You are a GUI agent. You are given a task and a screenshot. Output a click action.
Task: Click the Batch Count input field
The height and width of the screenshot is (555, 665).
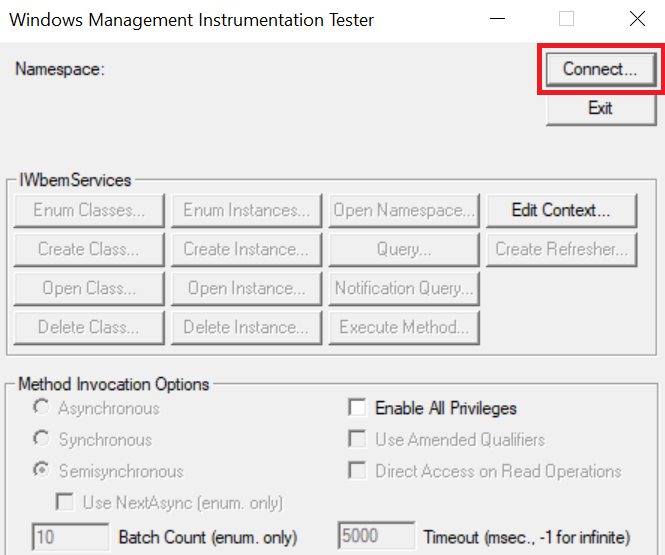pos(71,537)
